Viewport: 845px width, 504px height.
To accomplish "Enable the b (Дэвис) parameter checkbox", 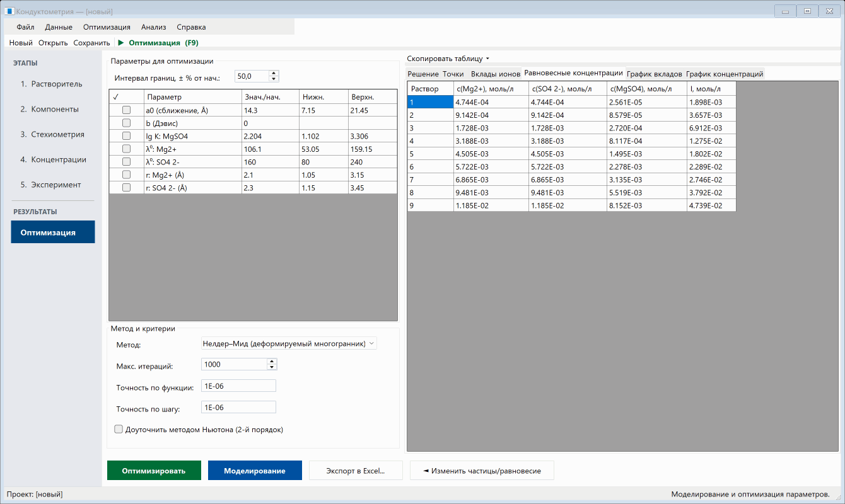I will 126,123.
